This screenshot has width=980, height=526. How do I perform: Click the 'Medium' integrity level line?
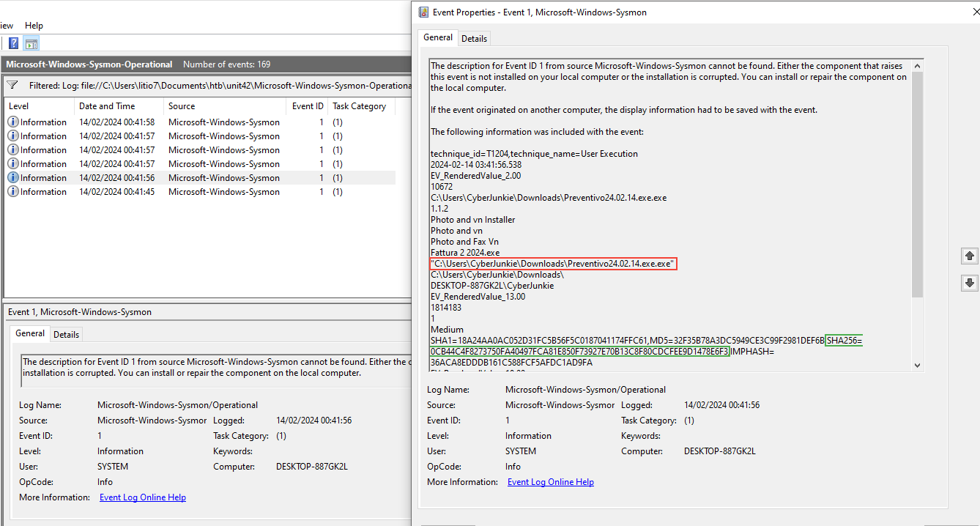(x=447, y=330)
